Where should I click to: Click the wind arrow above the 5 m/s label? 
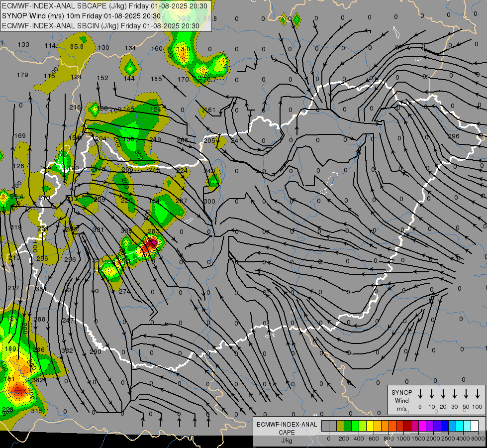420,393
